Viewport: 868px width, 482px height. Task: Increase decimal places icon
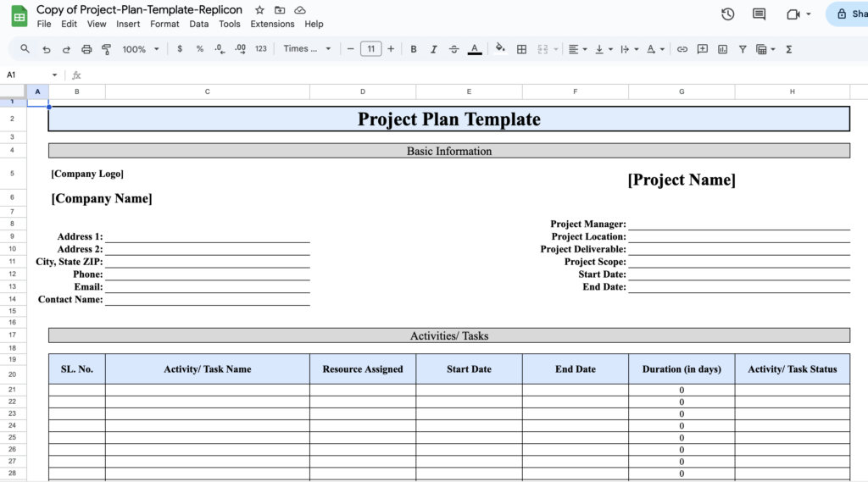tap(240, 48)
